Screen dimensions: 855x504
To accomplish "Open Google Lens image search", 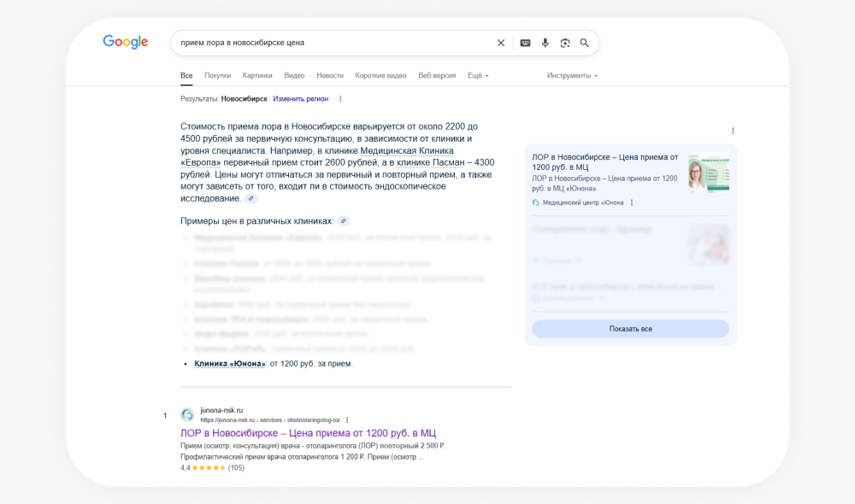I will coord(565,43).
